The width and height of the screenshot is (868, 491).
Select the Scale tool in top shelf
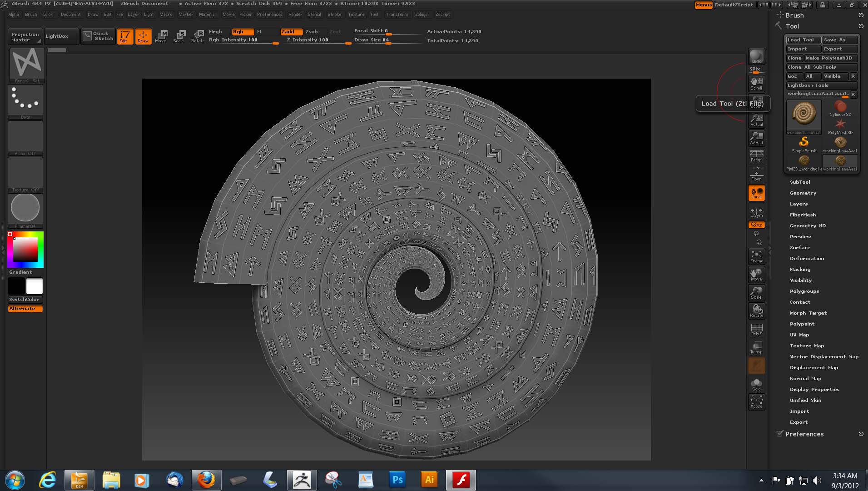click(179, 36)
